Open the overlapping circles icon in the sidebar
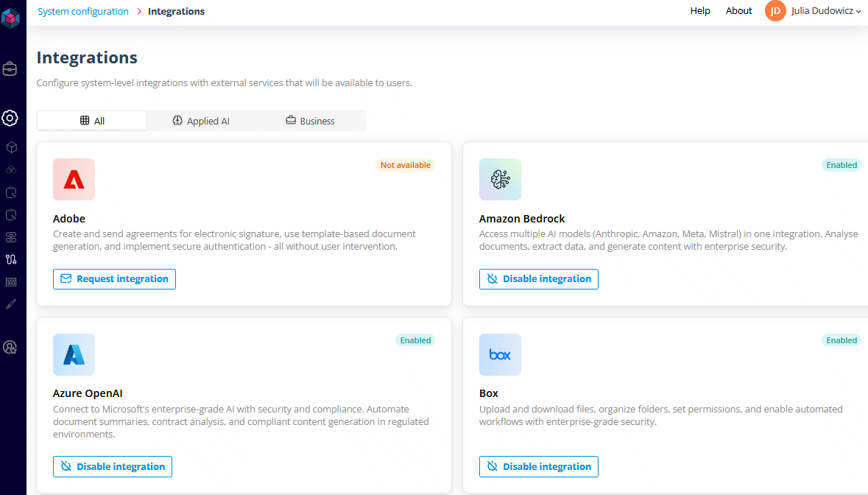The width and height of the screenshot is (868, 495). pyautogui.click(x=10, y=169)
